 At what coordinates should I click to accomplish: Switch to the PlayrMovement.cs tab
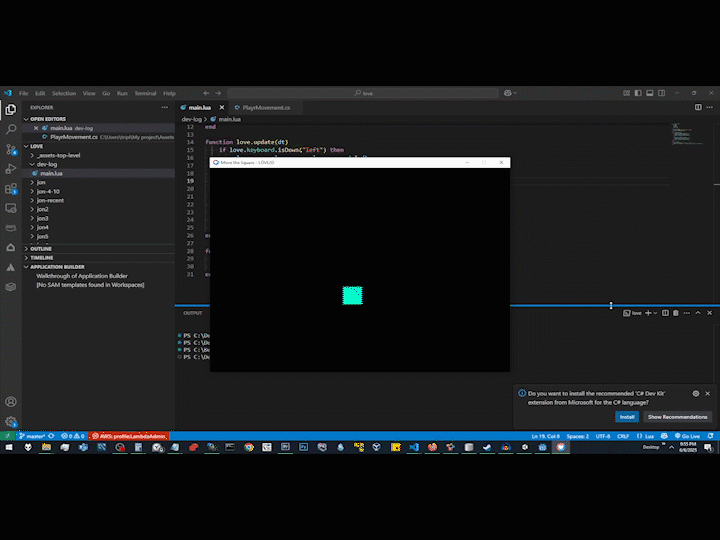click(266, 108)
